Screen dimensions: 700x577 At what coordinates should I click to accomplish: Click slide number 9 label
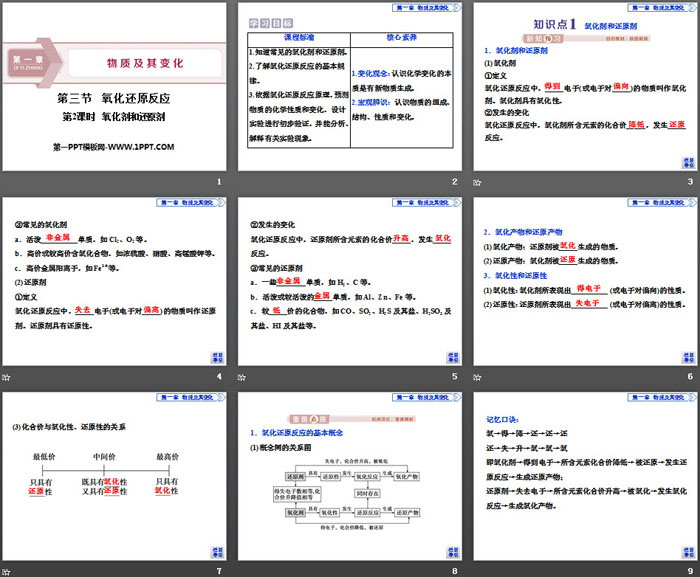tap(690, 571)
